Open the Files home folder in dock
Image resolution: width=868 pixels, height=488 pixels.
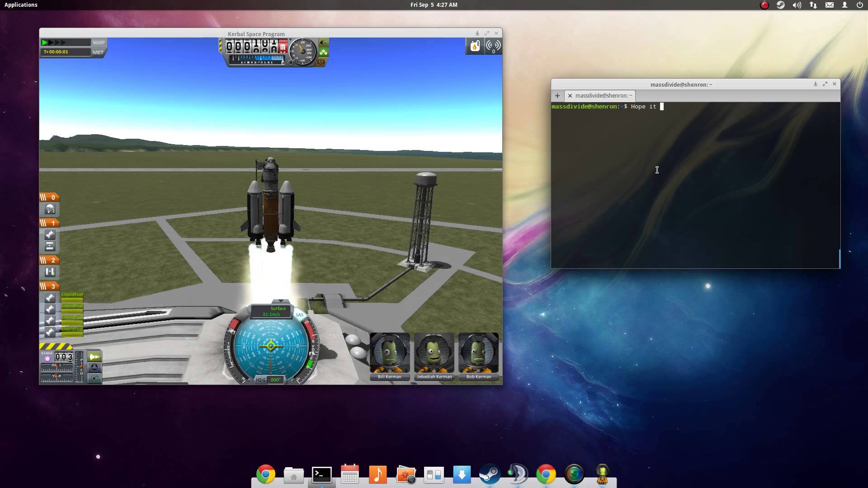[293, 475]
